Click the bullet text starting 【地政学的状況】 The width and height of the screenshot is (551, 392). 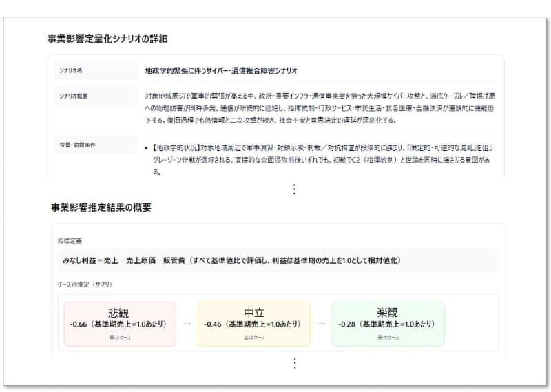(323, 160)
